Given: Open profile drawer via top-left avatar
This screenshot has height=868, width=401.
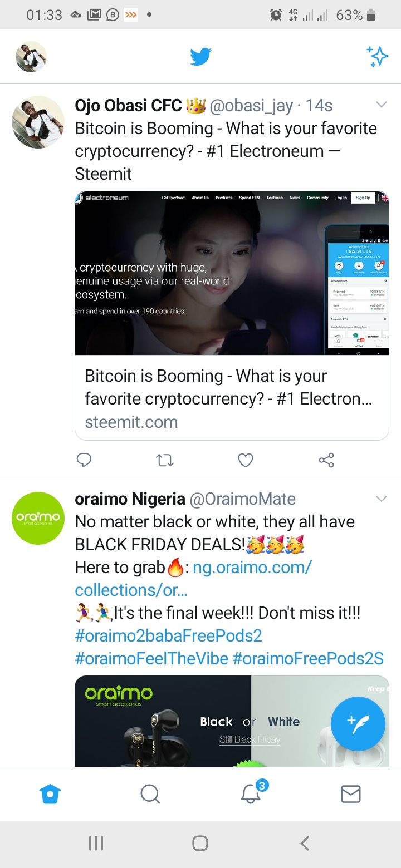Looking at the screenshot, I should coord(31,57).
